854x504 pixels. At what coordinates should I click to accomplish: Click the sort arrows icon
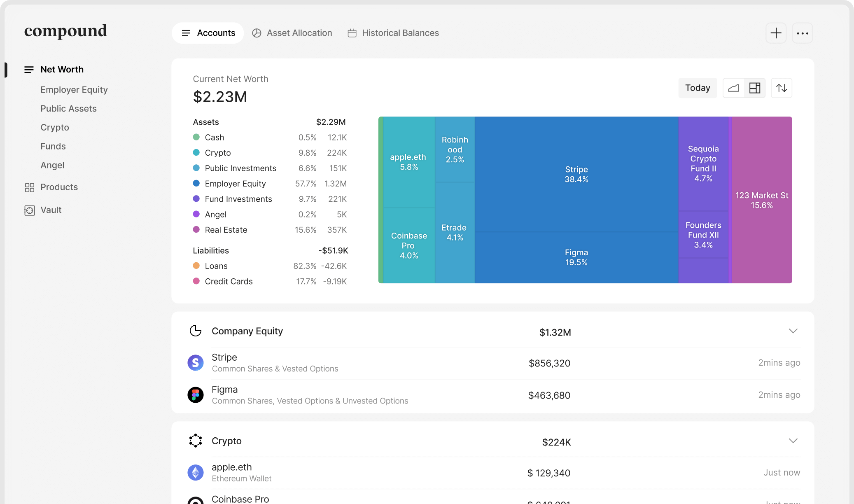[781, 88]
